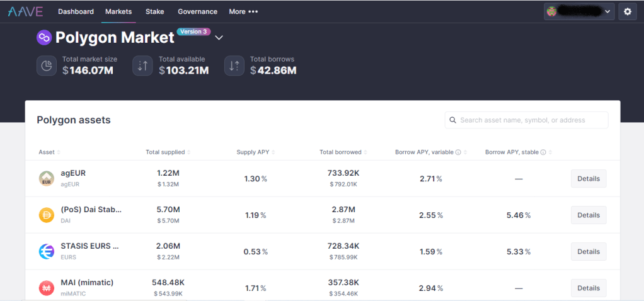View Details for agEUR
644x301 pixels.
click(588, 179)
